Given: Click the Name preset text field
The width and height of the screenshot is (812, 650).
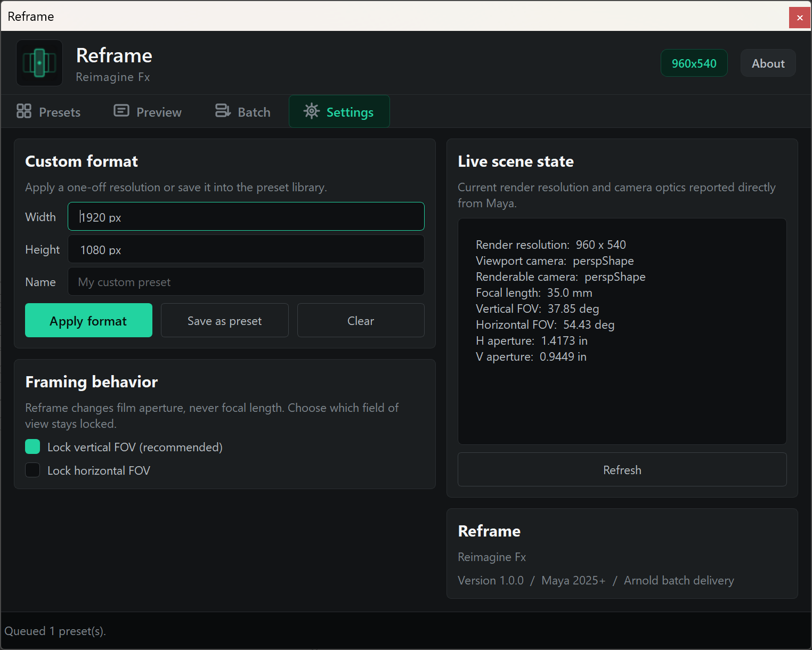Looking at the screenshot, I should click(x=246, y=281).
